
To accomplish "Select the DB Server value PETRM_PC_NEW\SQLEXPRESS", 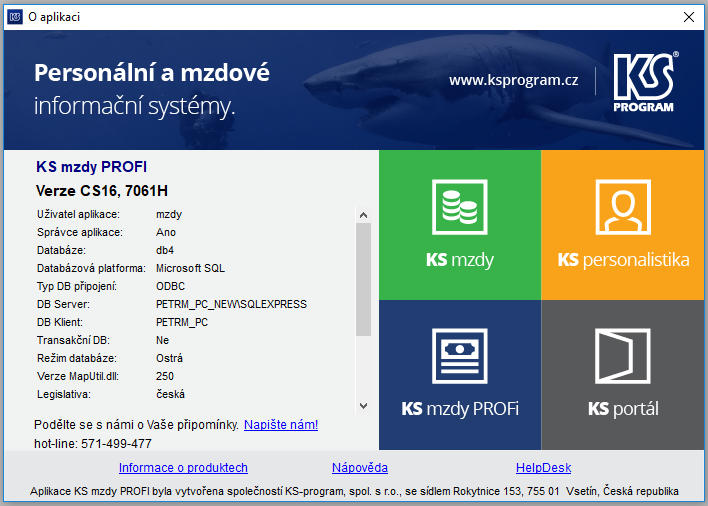I will click(x=231, y=304).
